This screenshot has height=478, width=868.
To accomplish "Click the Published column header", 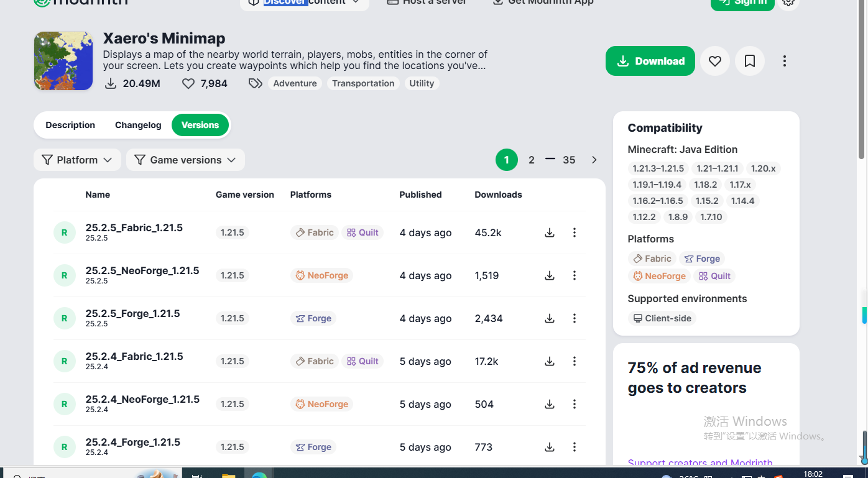I will [420, 195].
